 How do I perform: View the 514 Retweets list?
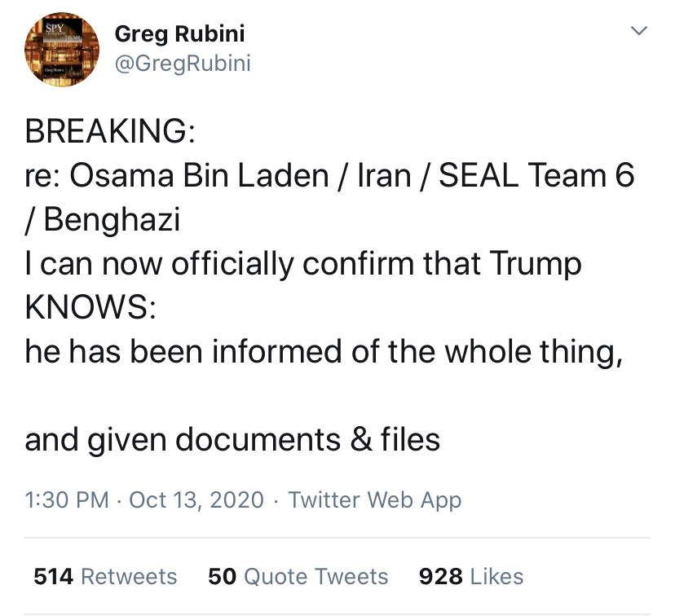(x=105, y=576)
